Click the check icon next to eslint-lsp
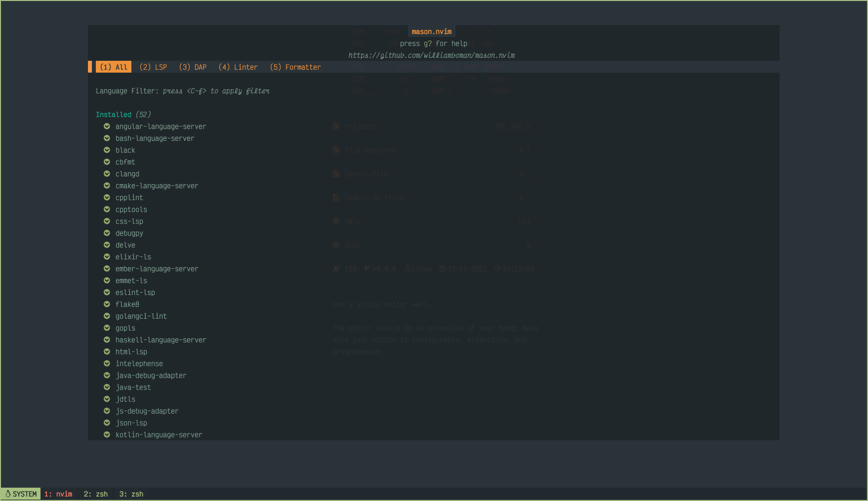The height and width of the screenshot is (501, 868). 107,292
